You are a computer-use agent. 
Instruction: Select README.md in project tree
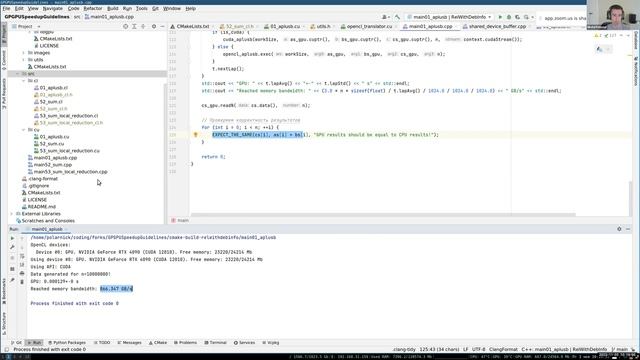pos(42,207)
